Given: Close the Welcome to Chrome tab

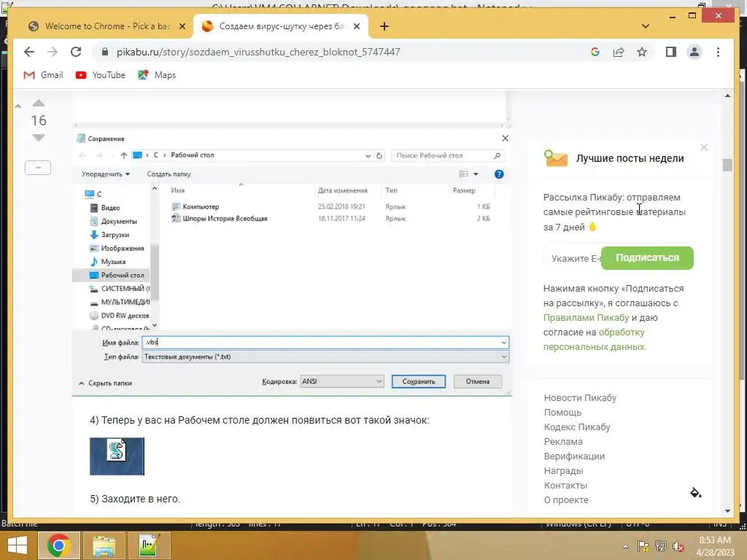Looking at the screenshot, I should coord(182,26).
